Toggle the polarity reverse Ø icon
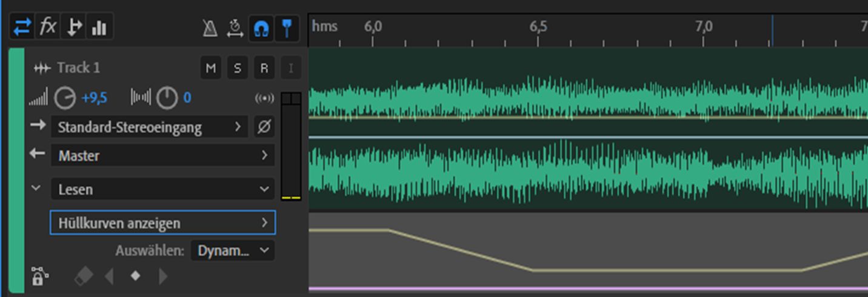 coord(264,127)
